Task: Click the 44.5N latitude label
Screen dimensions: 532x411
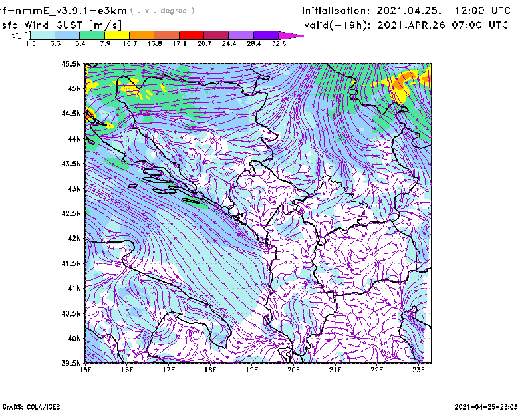Action: click(71, 113)
